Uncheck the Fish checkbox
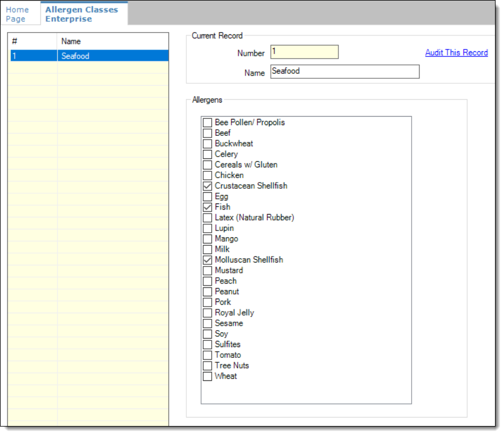504x435 pixels. click(207, 207)
